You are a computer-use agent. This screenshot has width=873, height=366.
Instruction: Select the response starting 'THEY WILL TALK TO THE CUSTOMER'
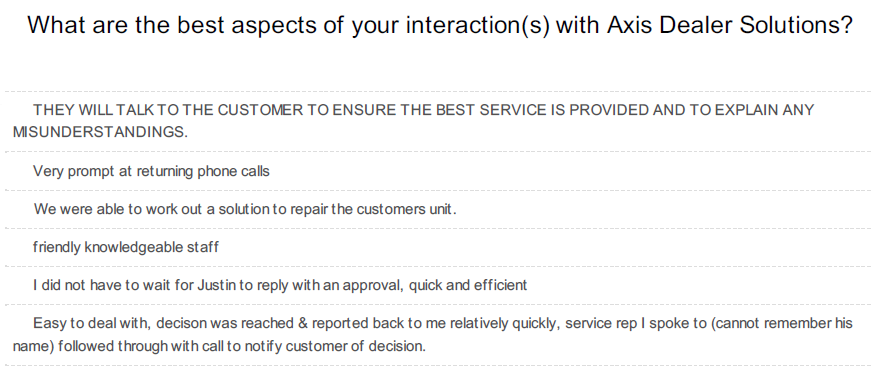413,121
